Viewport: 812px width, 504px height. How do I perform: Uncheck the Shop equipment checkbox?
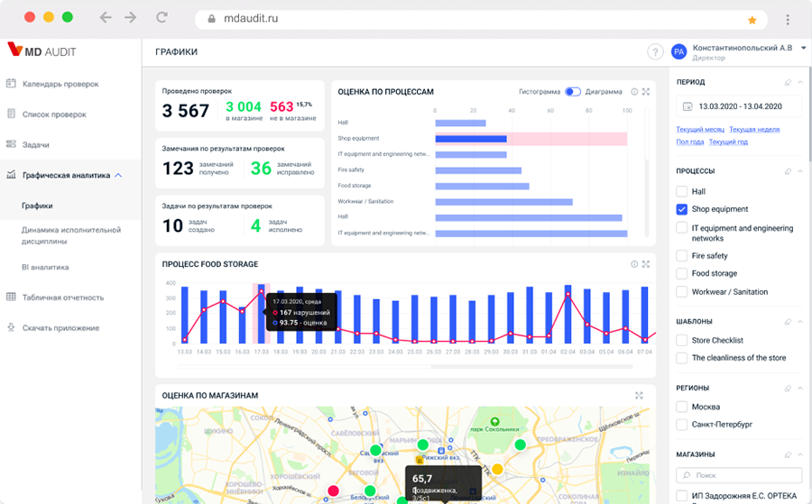click(682, 209)
